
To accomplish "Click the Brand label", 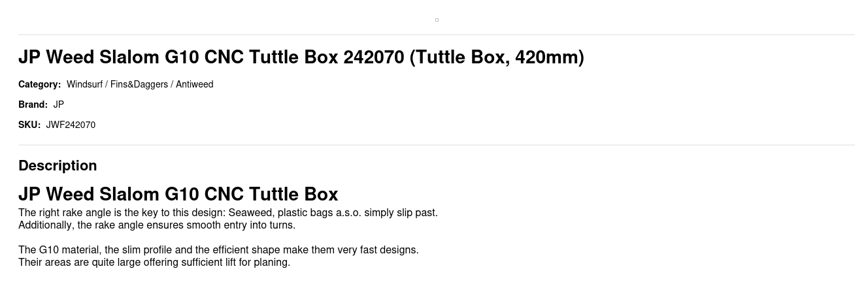I will (x=33, y=104).
